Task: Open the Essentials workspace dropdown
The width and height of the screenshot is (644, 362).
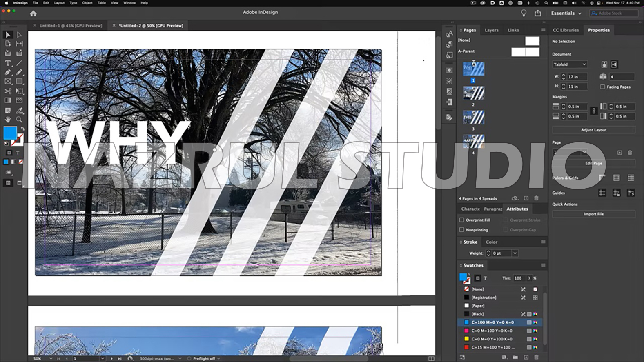Action: pos(566,13)
